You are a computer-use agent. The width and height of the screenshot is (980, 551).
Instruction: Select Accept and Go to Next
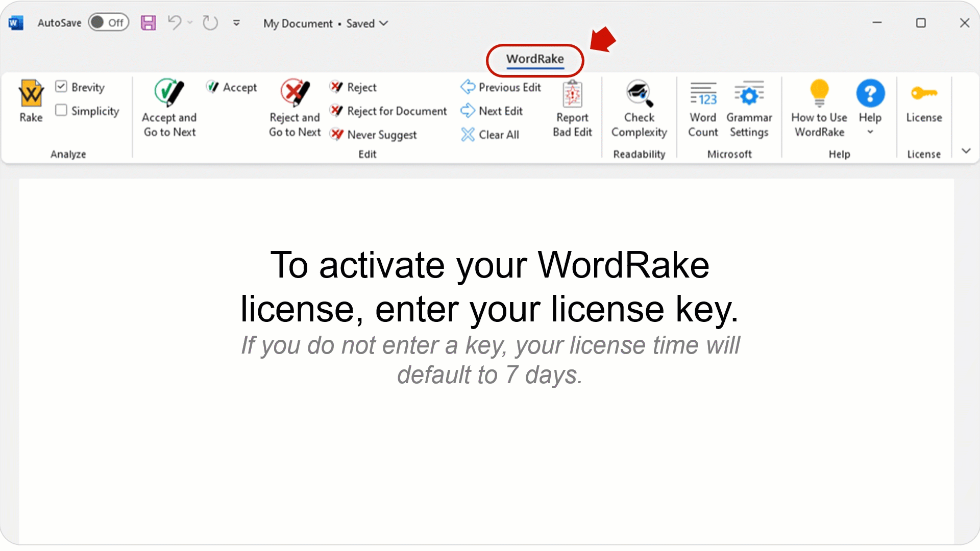168,108
